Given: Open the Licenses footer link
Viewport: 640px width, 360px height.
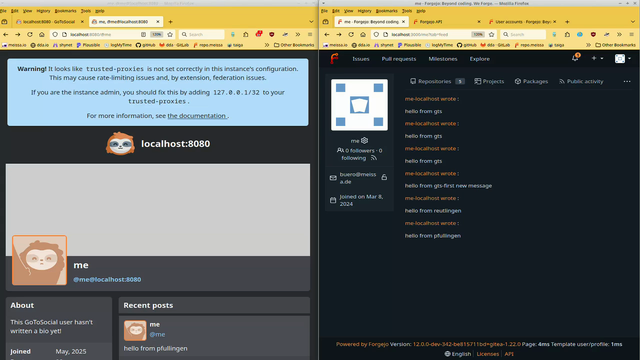Looking at the screenshot, I should (x=488, y=354).
